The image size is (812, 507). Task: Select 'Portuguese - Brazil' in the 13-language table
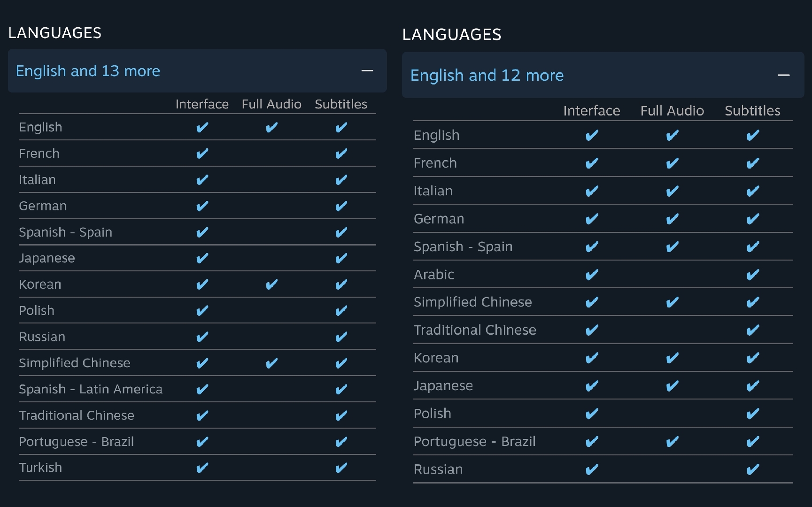pos(77,442)
